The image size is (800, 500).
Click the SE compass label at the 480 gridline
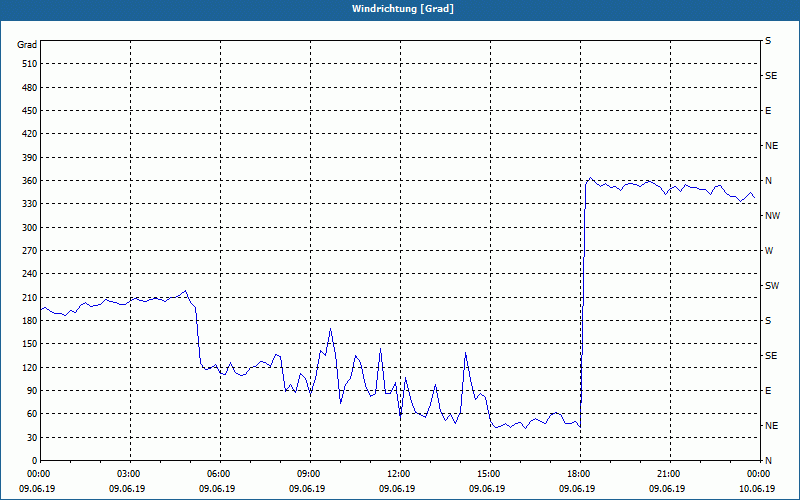coord(771,76)
